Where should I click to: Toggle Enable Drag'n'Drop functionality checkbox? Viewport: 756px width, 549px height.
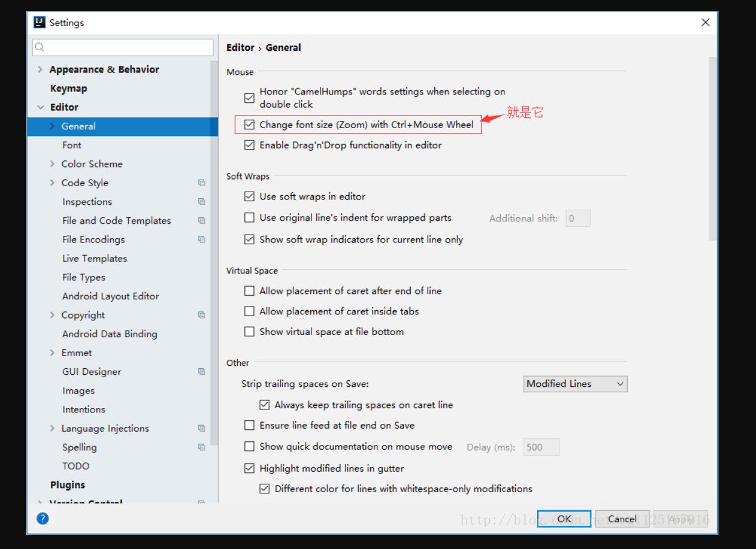click(249, 145)
